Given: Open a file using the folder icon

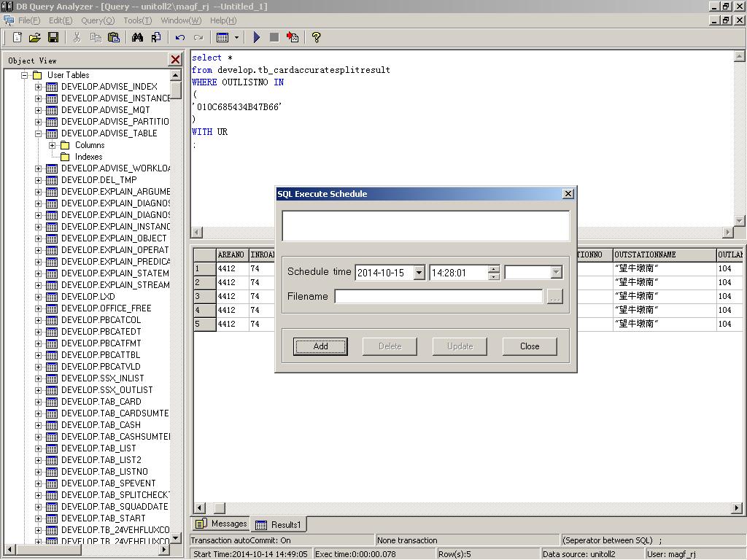Looking at the screenshot, I should click(35, 37).
